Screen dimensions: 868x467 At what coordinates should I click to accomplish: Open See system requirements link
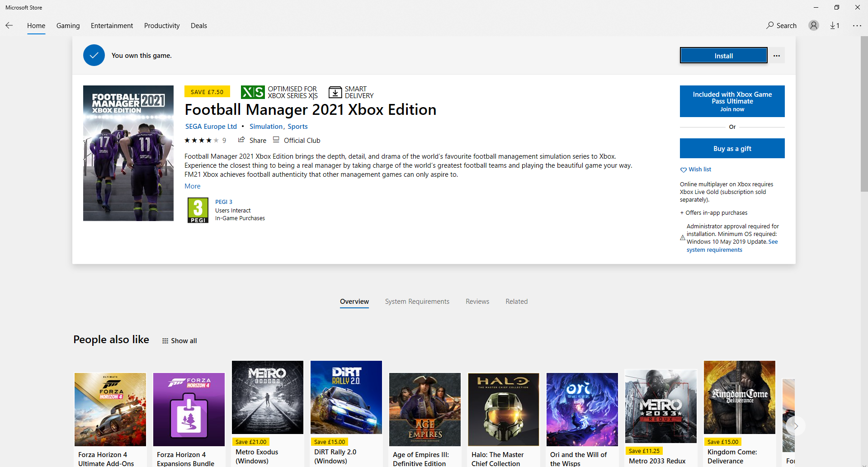(x=731, y=246)
